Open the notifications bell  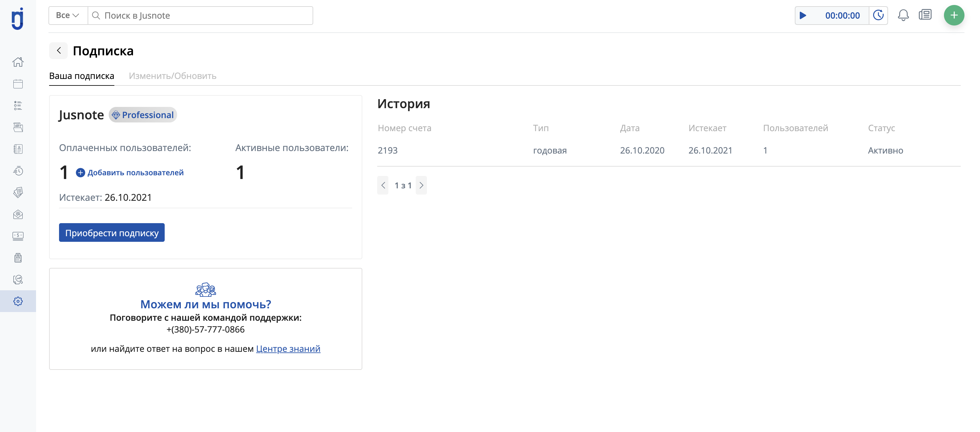click(903, 15)
